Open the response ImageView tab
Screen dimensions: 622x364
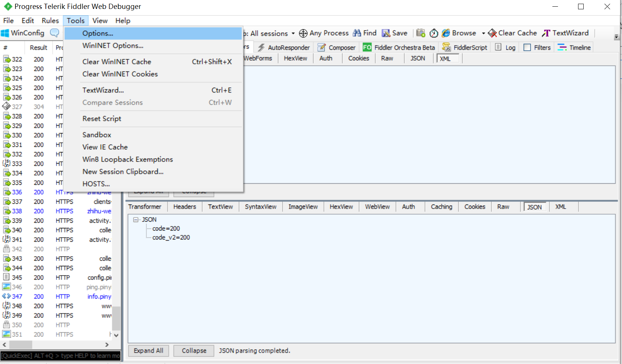303,207
